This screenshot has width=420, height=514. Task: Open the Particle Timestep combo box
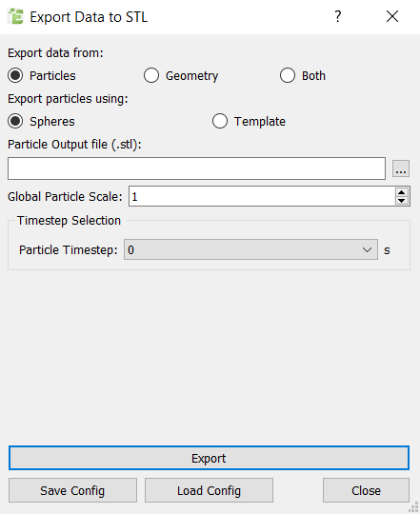(x=250, y=249)
